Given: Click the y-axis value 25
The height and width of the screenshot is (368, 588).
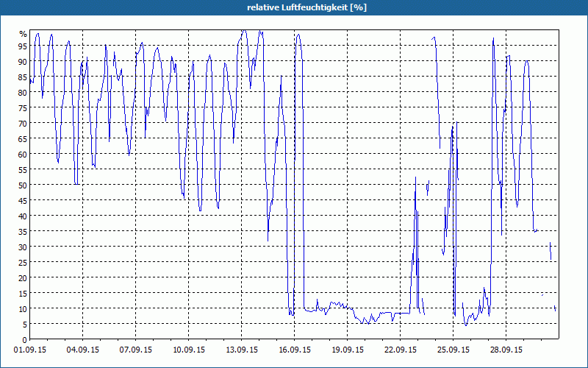Looking at the screenshot, I should (23, 263).
